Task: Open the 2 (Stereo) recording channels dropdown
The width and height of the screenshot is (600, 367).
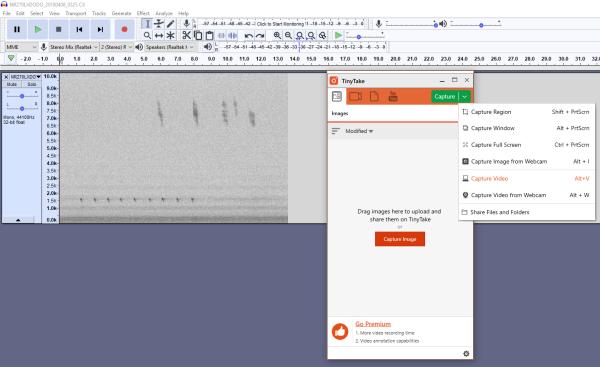Action: click(116, 47)
